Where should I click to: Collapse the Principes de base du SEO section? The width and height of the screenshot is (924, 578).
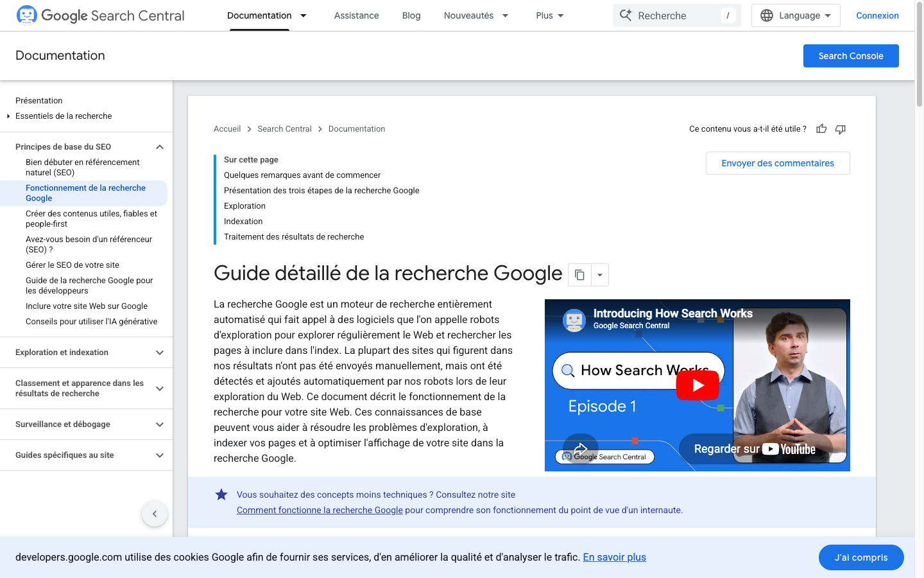pos(160,147)
